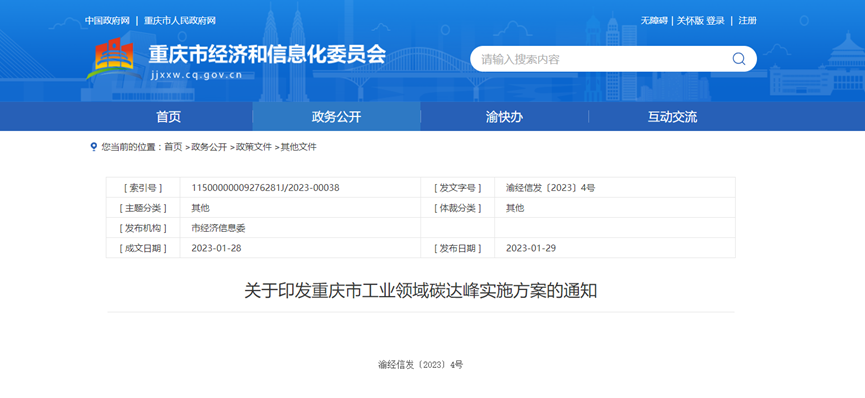Click the date 2023-01-29
The image size is (865, 398).
(531, 248)
